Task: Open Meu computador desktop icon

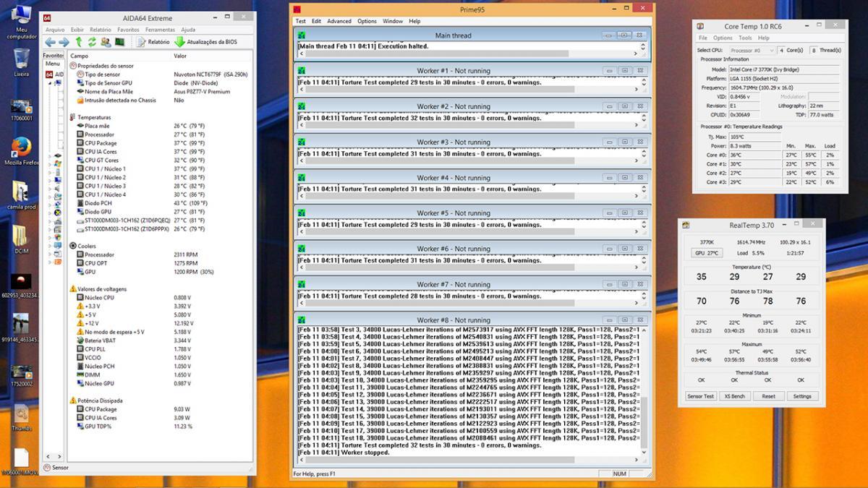Action: coord(22,22)
